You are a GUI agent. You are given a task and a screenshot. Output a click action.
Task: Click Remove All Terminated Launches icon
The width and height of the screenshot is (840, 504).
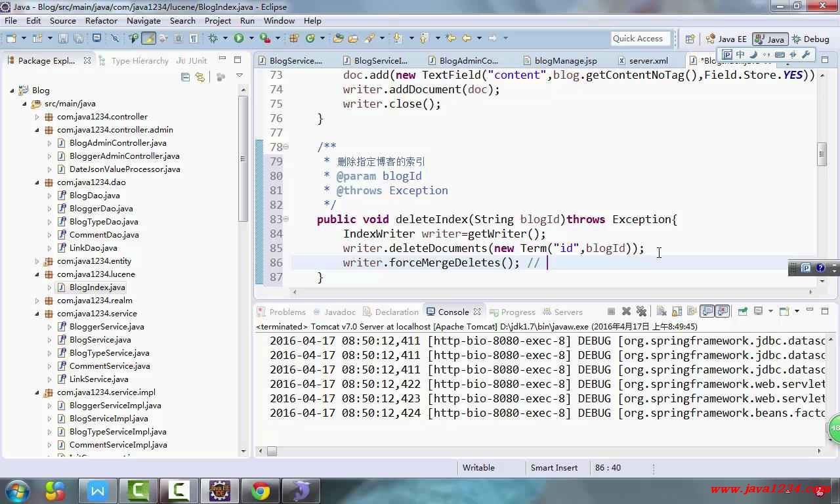[641, 312]
